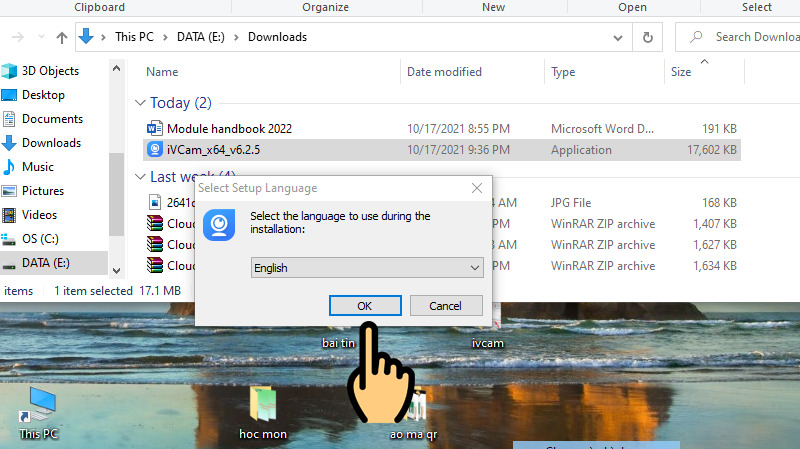This screenshot has width=800, height=449.
Task: Cancel the language selection dialog
Action: point(446,305)
